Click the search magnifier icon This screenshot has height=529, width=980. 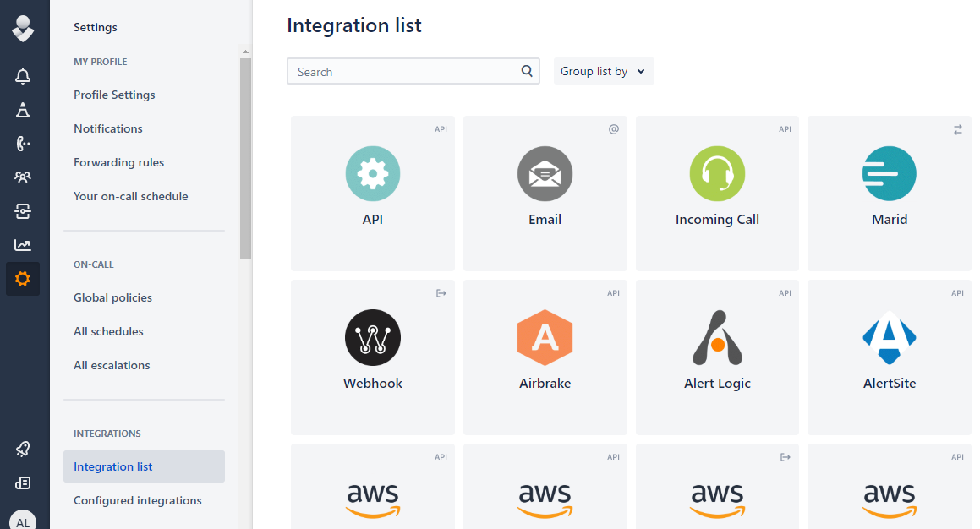click(527, 71)
